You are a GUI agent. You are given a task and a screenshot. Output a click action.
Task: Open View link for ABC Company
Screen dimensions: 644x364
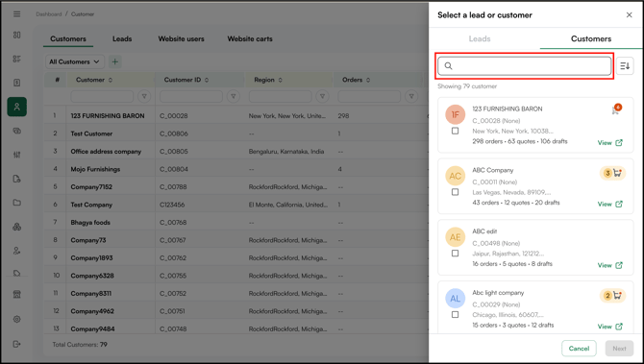click(610, 204)
